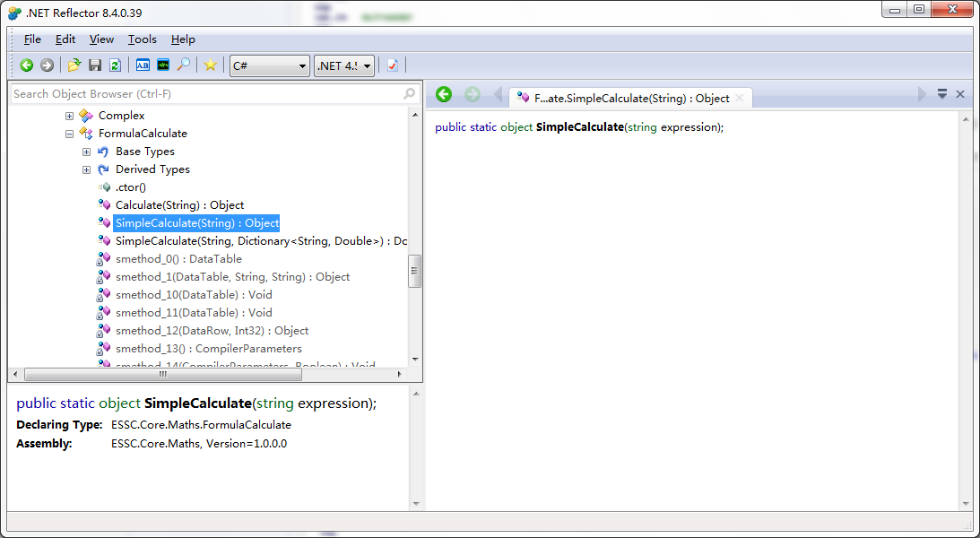
Task: Click ESSC.Core.Maths.FormulaCalculate declaring type
Action: 201,425
